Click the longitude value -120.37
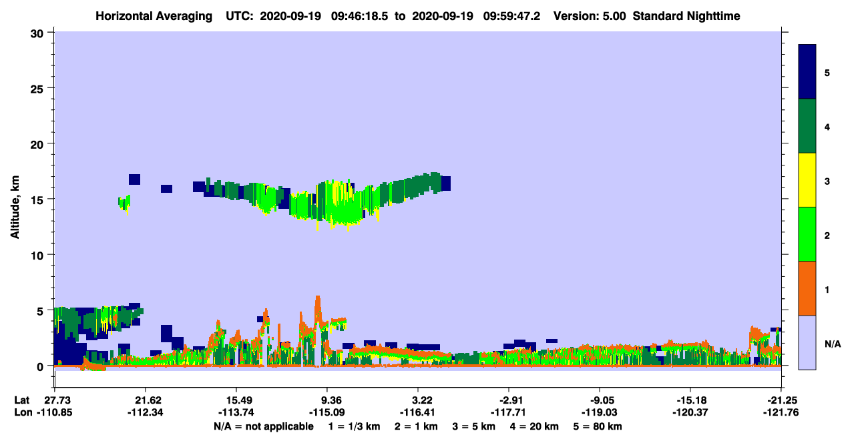The width and height of the screenshot is (868, 445). 689,412
